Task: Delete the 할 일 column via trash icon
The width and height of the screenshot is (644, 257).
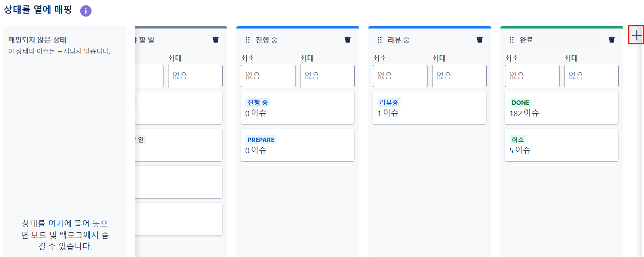Action: [x=216, y=40]
